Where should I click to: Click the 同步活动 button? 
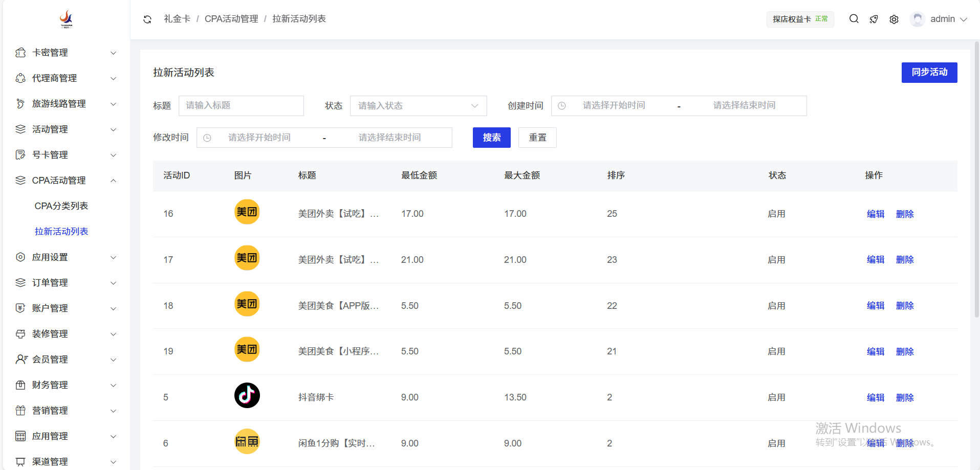(929, 73)
